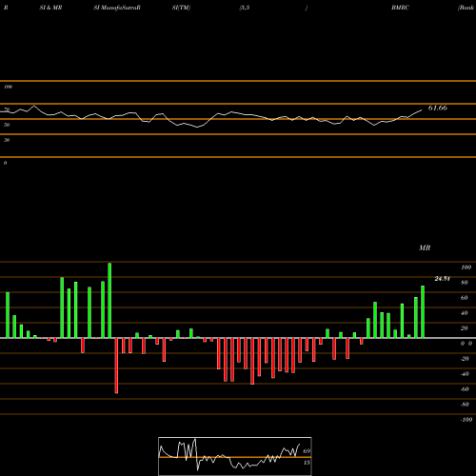Click the last green MR bar on right

[423, 312]
